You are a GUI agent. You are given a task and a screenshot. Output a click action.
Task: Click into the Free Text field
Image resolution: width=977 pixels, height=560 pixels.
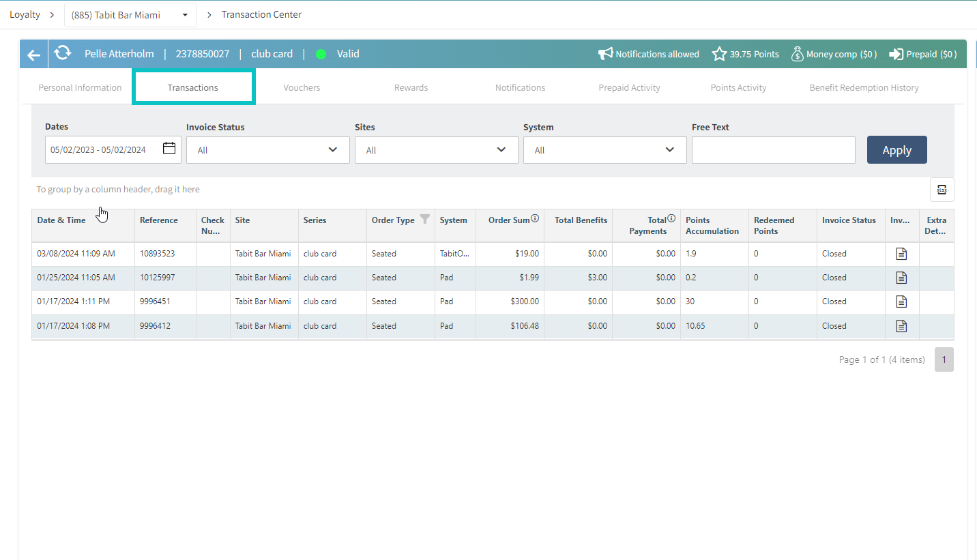(773, 150)
